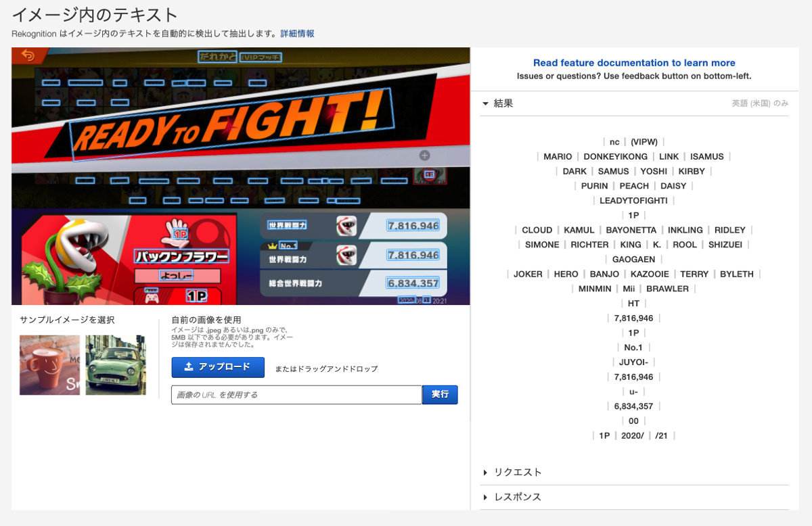Click the zoom-in plus icon on the image
This screenshot has width=812, height=526.
coord(424,155)
